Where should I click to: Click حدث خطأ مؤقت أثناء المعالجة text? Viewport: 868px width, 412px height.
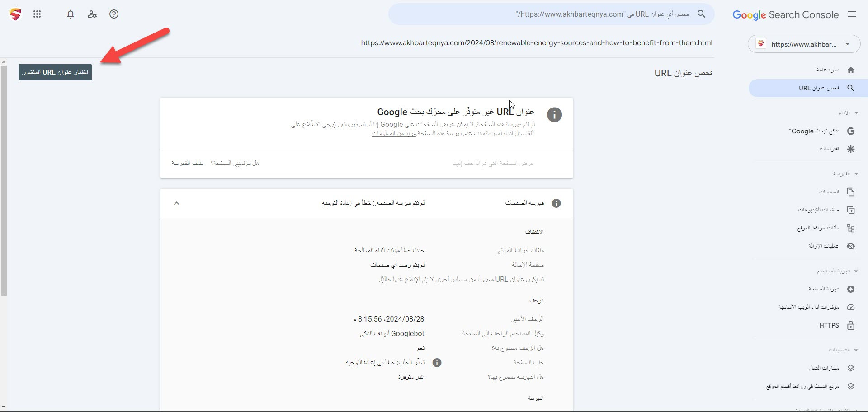coord(389,250)
